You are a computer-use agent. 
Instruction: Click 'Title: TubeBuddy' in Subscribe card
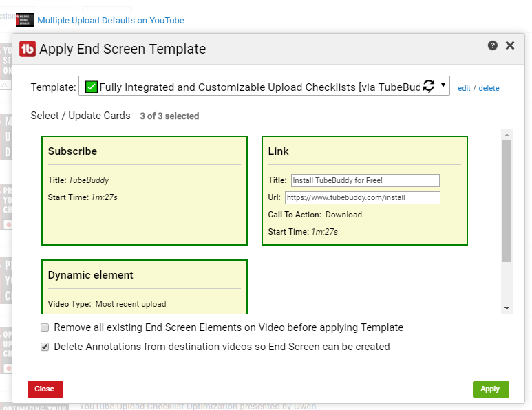[x=78, y=180]
